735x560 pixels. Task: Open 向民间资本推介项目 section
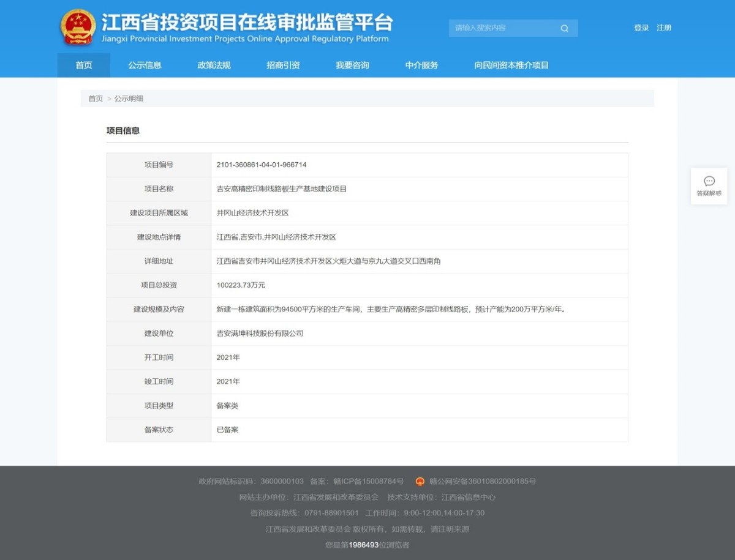point(511,65)
